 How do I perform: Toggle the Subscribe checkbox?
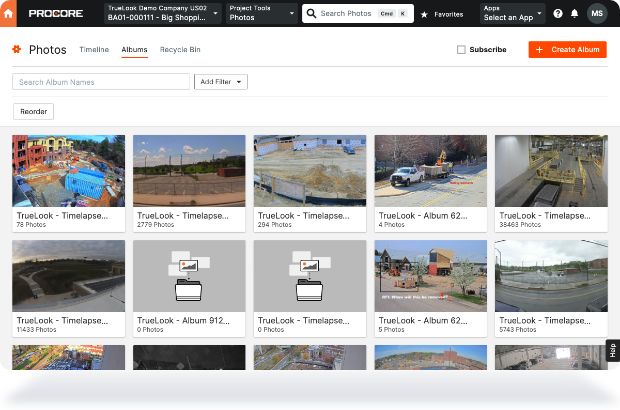tap(461, 49)
